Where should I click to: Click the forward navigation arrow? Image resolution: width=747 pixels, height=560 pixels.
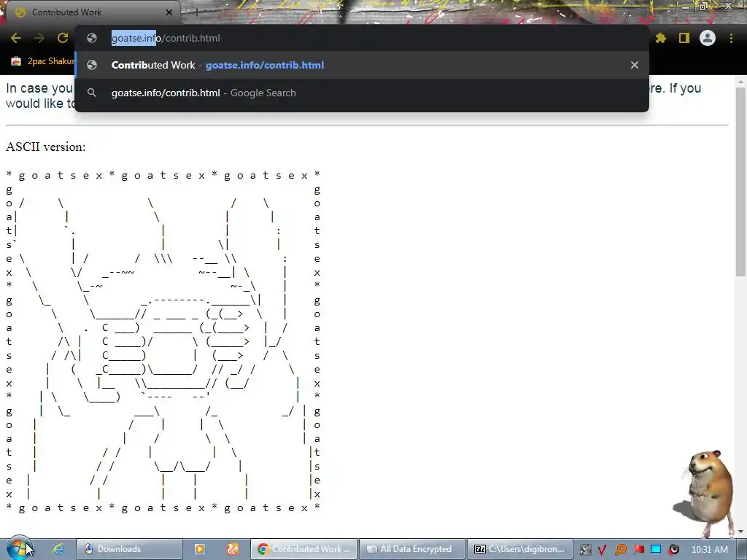point(39,38)
